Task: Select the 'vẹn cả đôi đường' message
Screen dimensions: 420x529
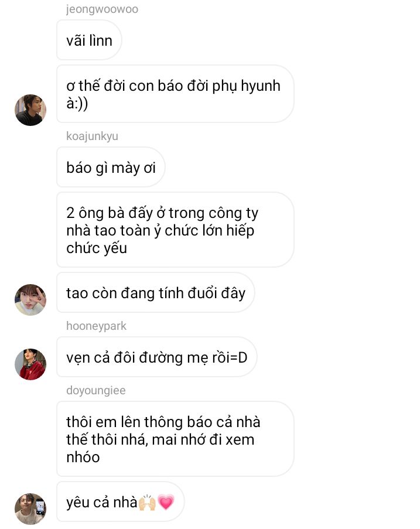Action: (x=157, y=357)
